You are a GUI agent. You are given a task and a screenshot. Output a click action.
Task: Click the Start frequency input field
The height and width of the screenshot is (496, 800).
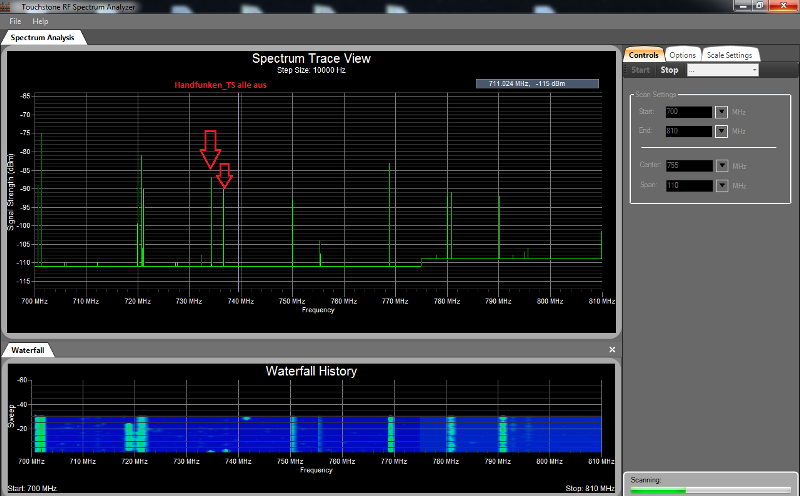coord(689,112)
